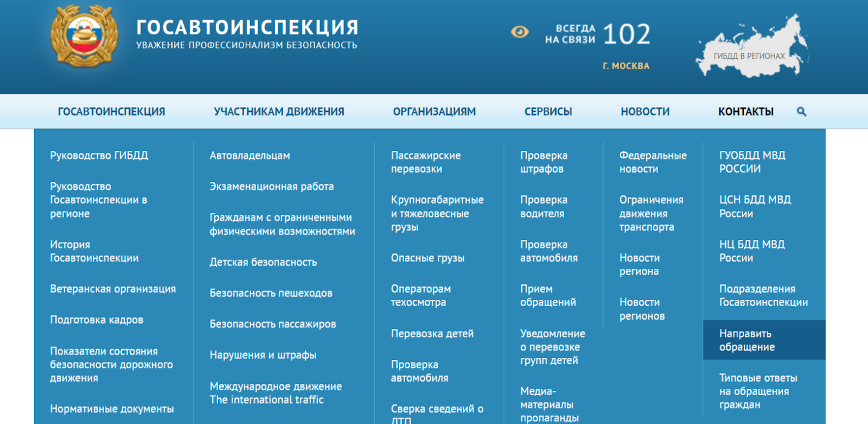868x424 pixels.
Task: Open the КОНТАКТЫ menu tab
Action: pyautogui.click(x=746, y=112)
